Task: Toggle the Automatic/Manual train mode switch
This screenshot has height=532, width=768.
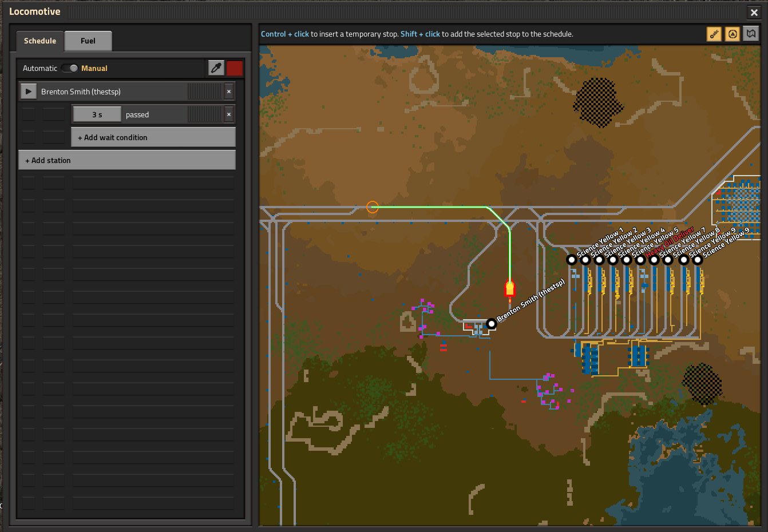Action: point(70,68)
